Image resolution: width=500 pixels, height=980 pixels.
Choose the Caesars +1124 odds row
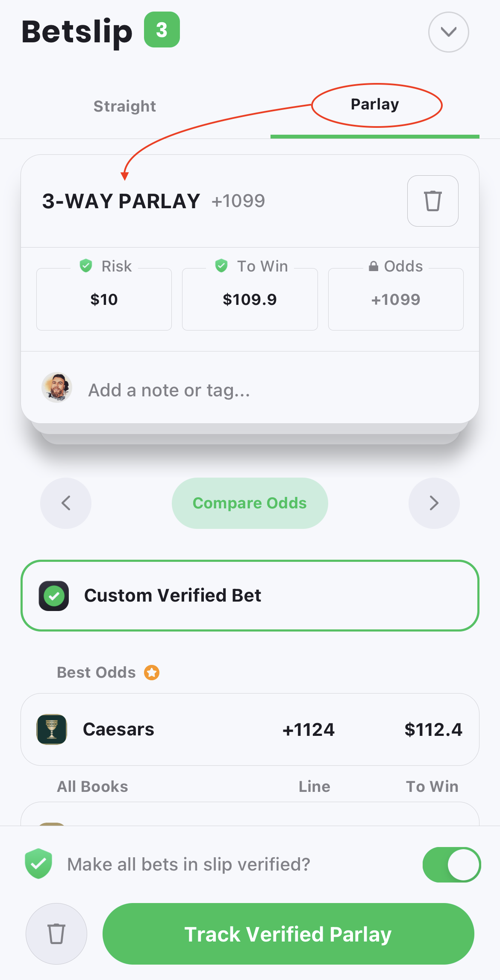click(x=250, y=729)
